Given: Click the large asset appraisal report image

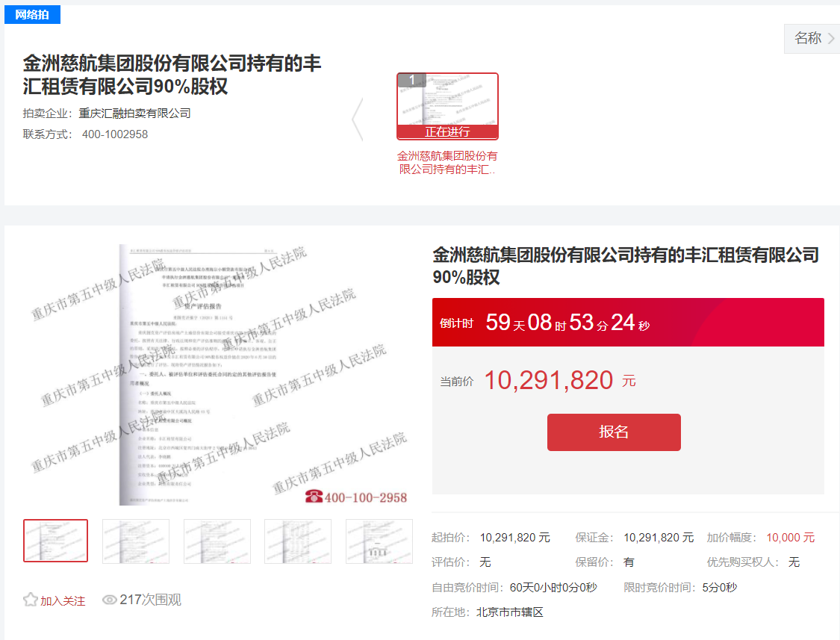Looking at the screenshot, I should [220, 374].
